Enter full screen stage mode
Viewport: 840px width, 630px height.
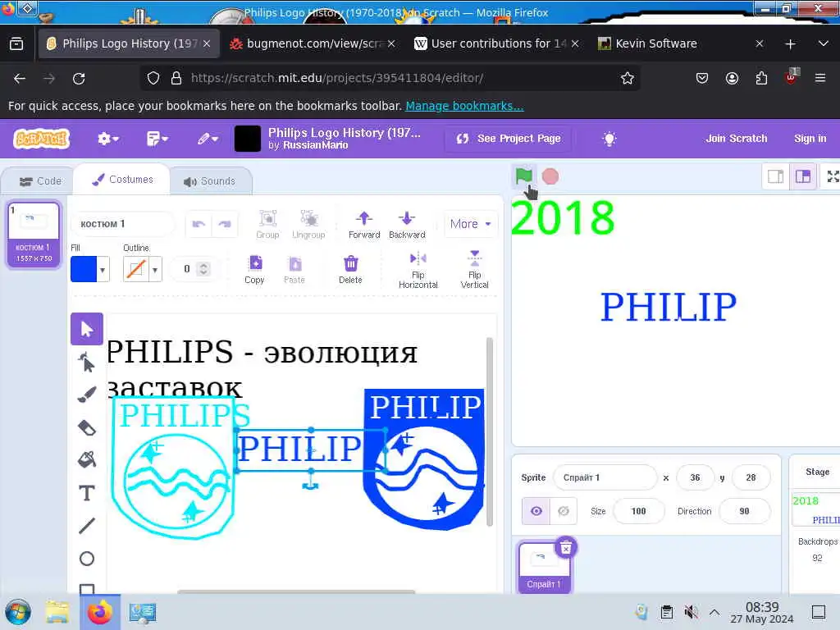point(832,176)
